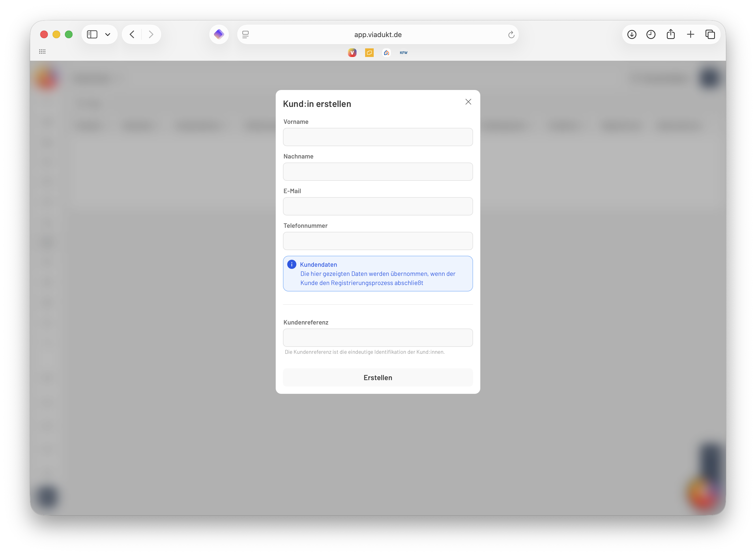Click the Telefonnummer input field
This screenshot has height=555, width=756.
coord(378,241)
